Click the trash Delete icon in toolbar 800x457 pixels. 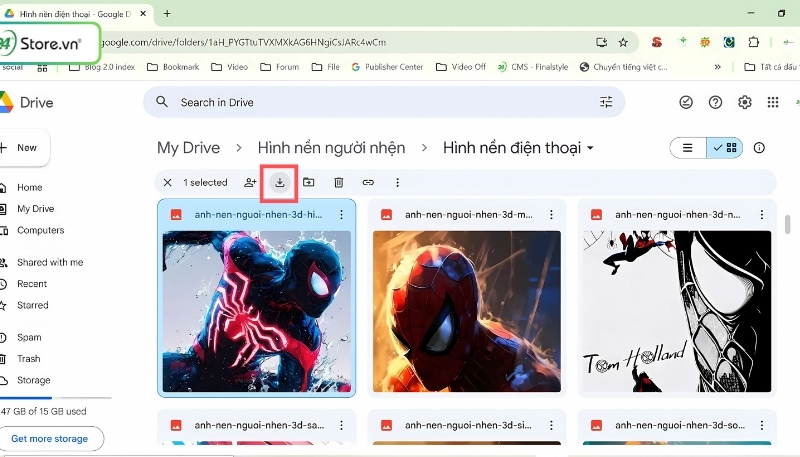click(x=338, y=182)
